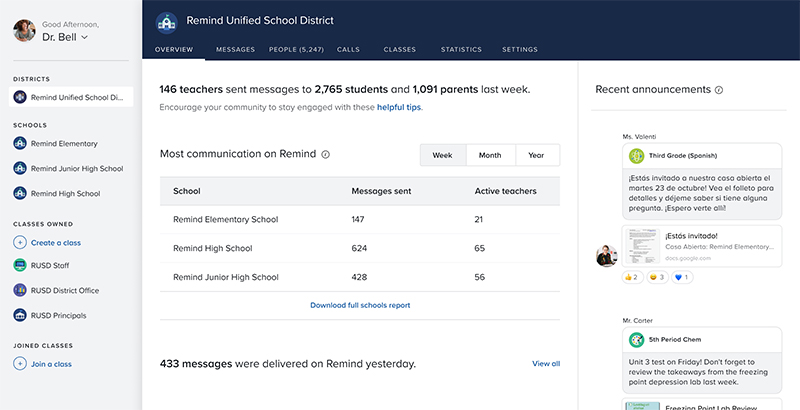Open Join a class link
This screenshot has height=410, width=800.
click(52, 364)
